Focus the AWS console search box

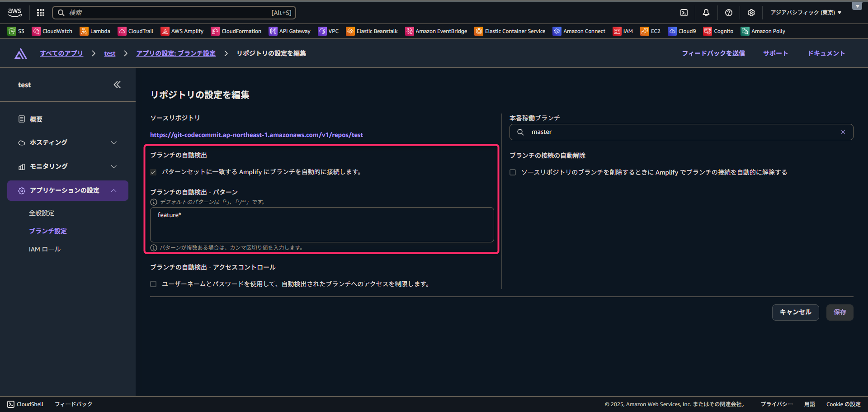(x=174, y=13)
